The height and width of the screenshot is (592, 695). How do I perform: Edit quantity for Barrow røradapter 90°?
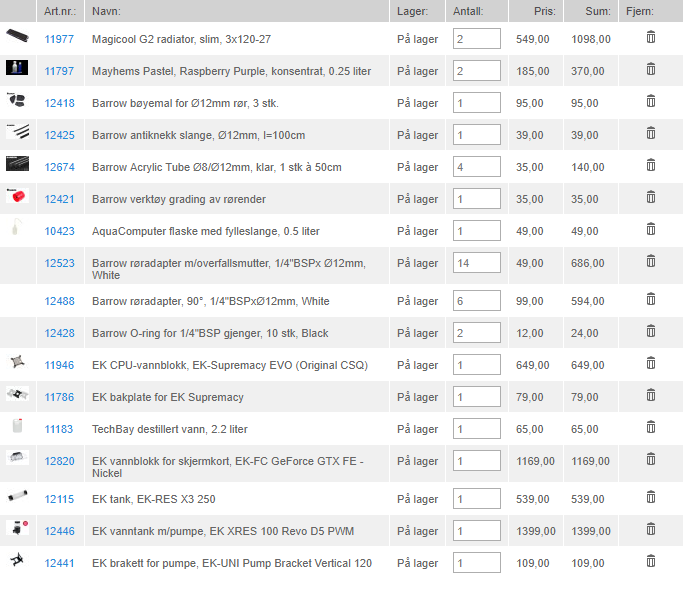coord(476,300)
